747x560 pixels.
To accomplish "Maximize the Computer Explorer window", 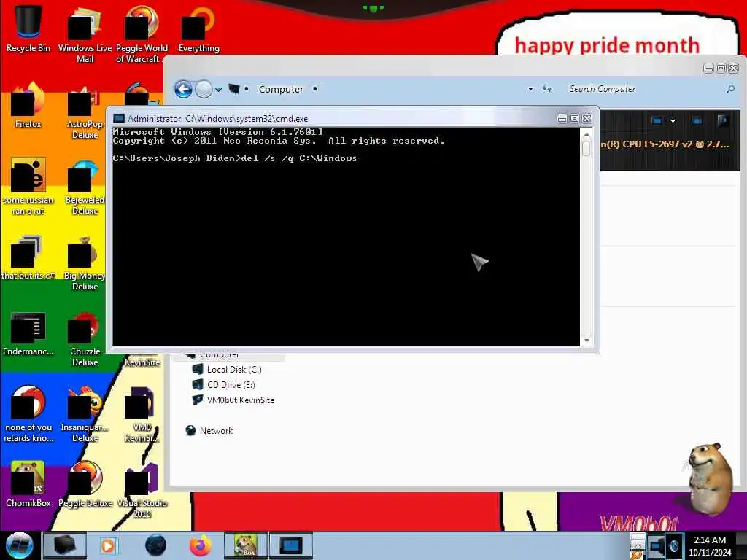I will point(721,68).
